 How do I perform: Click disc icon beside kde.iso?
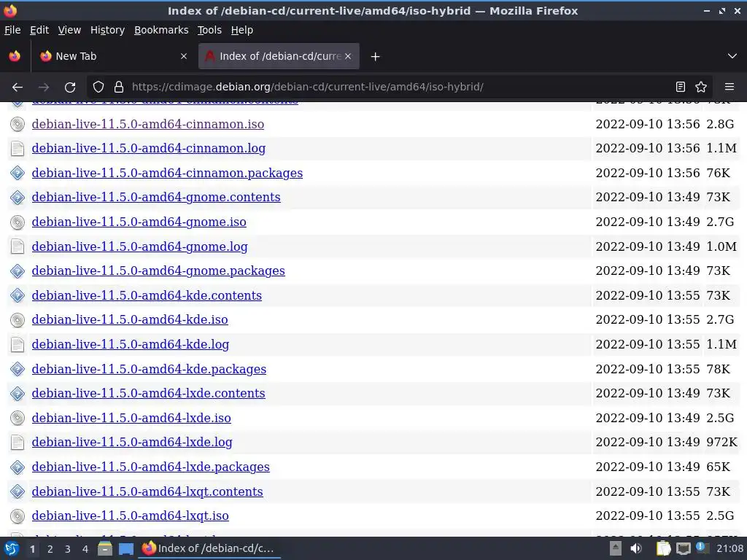pyautogui.click(x=18, y=320)
